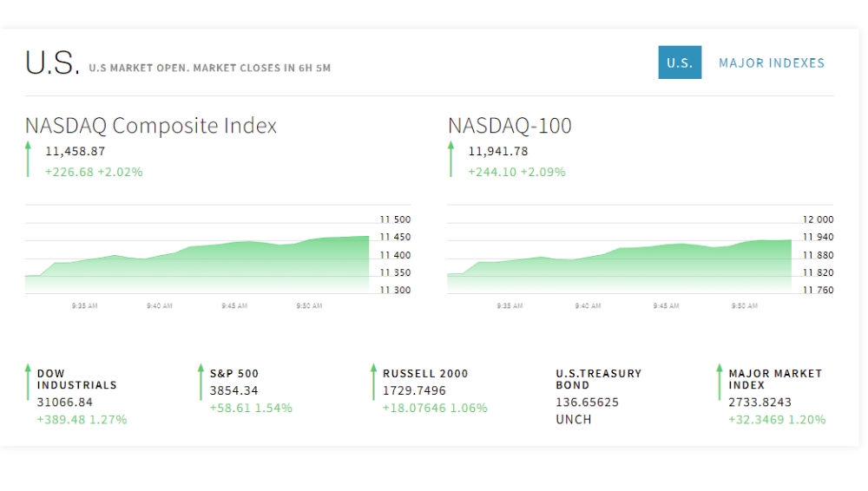Image resolution: width=868 pixels, height=491 pixels.
Task: Open the S&P 500 label
Action: click(x=234, y=374)
